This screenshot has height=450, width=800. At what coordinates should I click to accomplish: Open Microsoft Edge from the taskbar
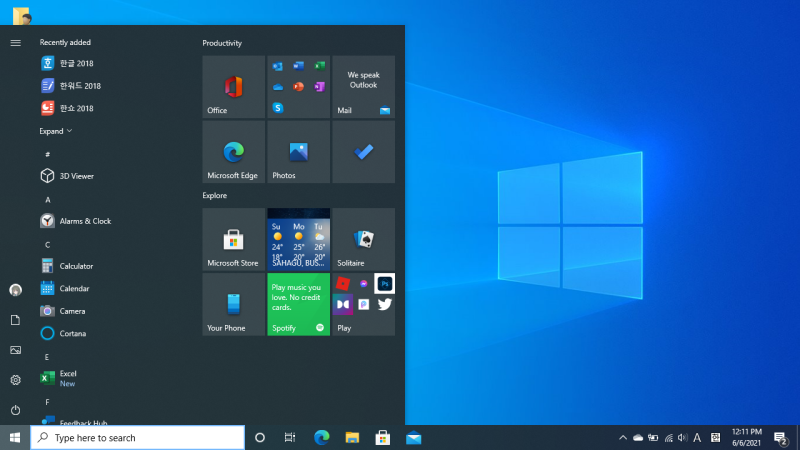tap(321, 438)
